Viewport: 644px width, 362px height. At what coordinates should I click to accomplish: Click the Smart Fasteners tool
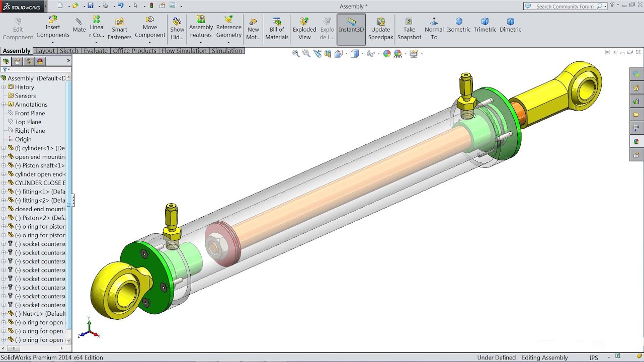tap(119, 29)
